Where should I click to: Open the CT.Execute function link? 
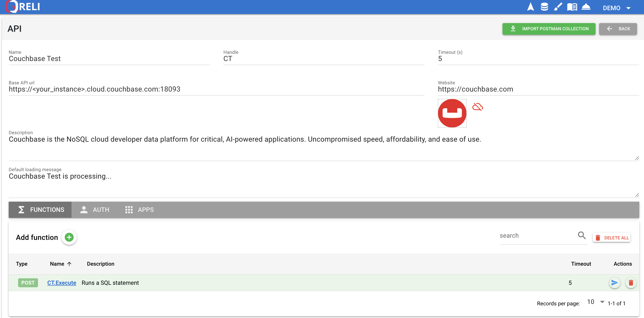62,283
